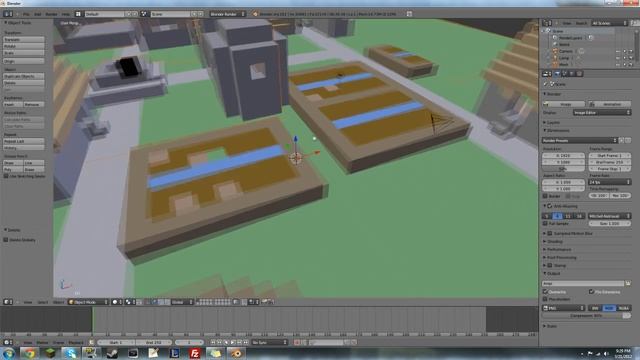The width and height of the screenshot is (640, 360).
Task: Click the red auto-keyframe record button
Action: click(x=297, y=342)
